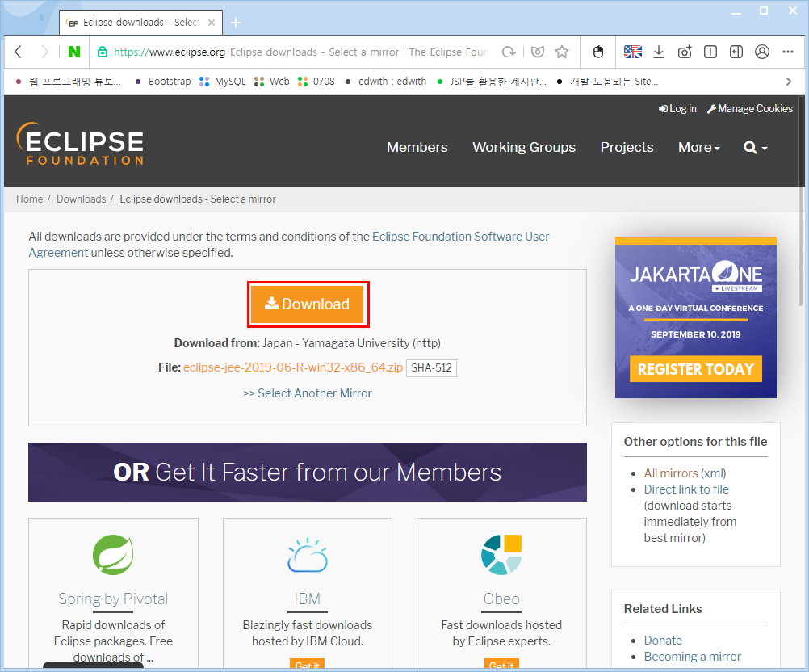This screenshot has height=672, width=809.
Task: Open the JSP를 활용한 게시판 bookmark
Action: point(491,82)
